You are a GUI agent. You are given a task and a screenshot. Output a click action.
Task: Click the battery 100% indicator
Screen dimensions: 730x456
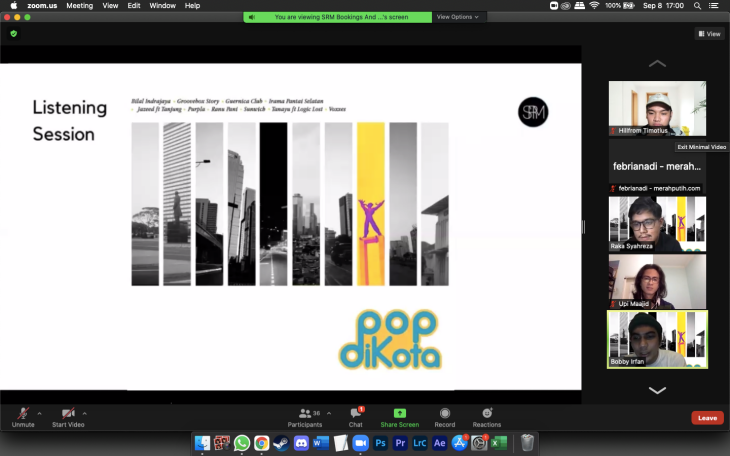(x=620, y=6)
